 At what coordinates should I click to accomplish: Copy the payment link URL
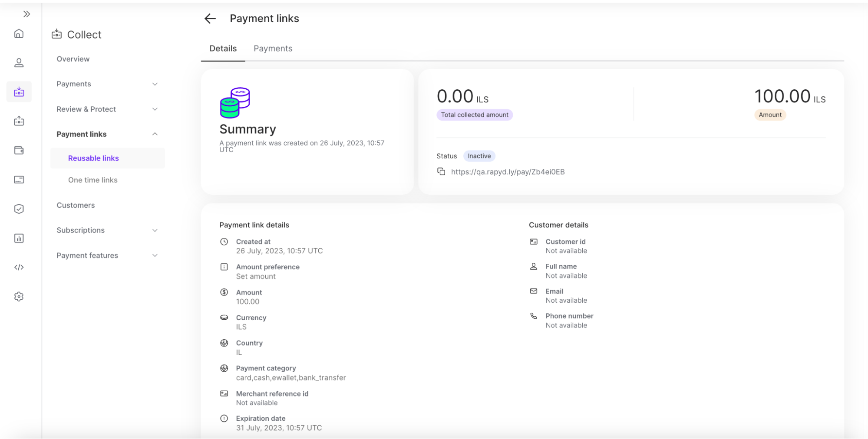click(x=440, y=171)
